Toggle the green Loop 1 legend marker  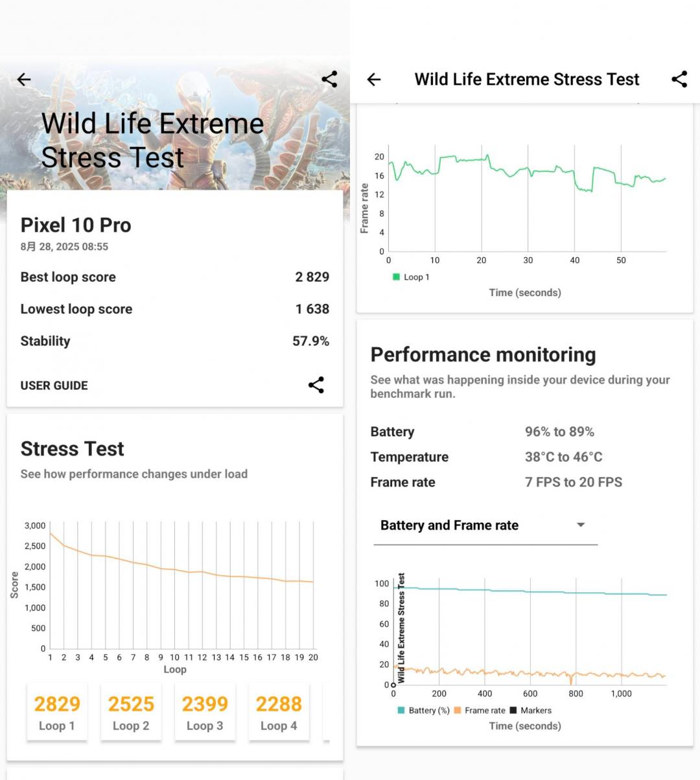396,277
